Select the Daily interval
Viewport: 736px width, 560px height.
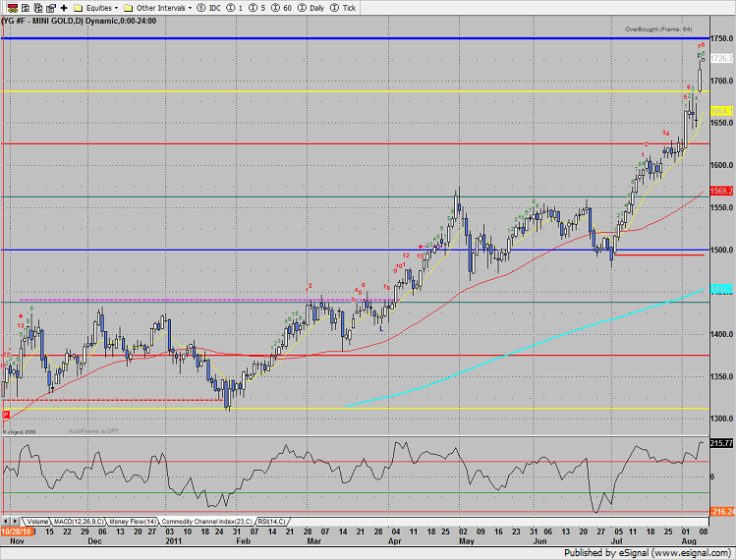(x=311, y=8)
